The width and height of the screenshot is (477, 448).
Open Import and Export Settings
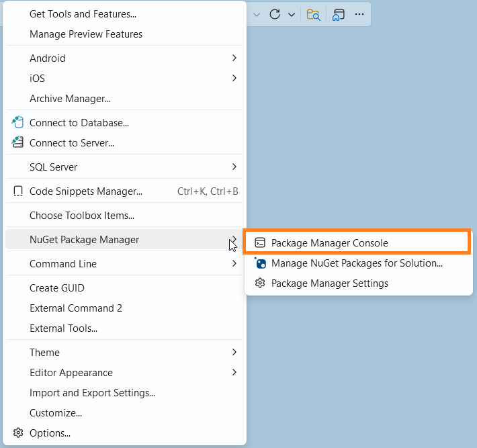pos(124,393)
